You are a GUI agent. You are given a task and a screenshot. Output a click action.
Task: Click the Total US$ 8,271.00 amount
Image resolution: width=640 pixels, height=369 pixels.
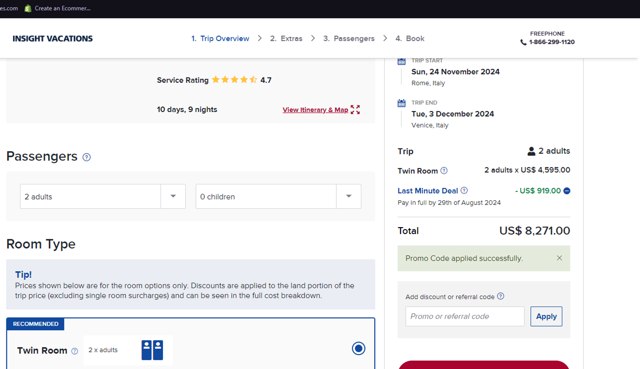click(534, 231)
